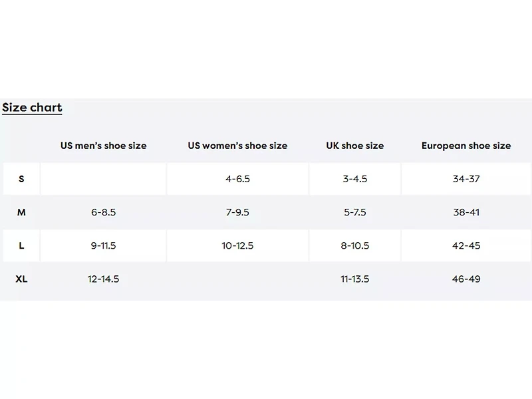Click the US women's shoe size header
The height and width of the screenshot is (399, 532).
click(237, 146)
